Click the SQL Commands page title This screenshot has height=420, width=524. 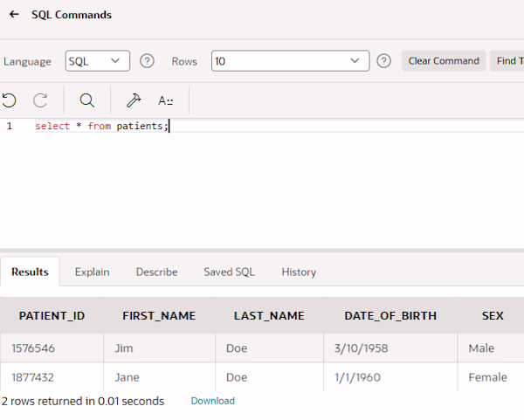coord(72,15)
